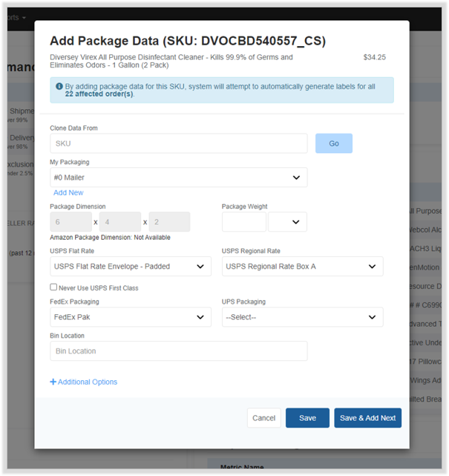Image resolution: width=449 pixels, height=476 pixels.
Task: Click the Save button
Action: coord(307,418)
